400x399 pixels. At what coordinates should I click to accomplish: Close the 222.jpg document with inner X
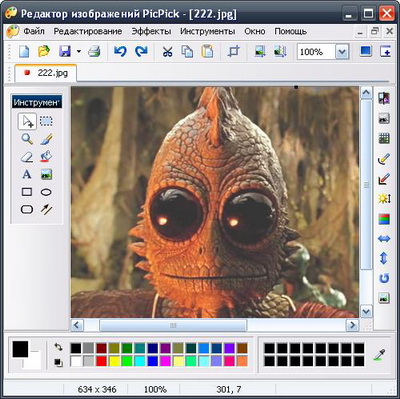click(x=389, y=31)
